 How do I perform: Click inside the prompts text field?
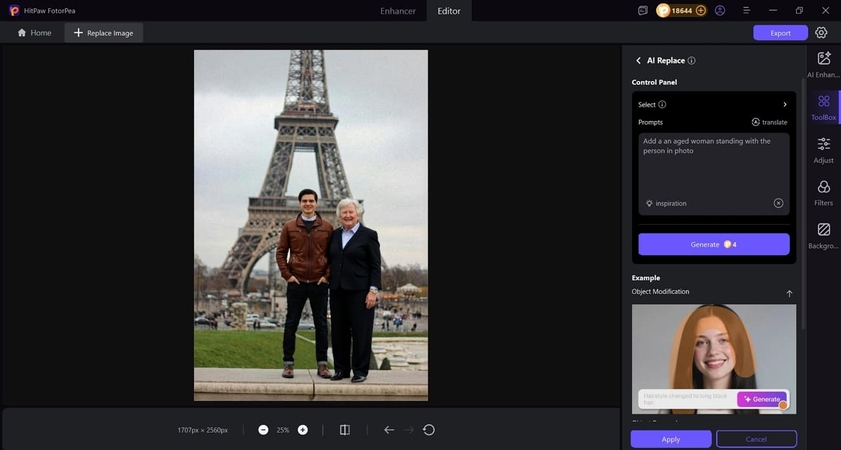click(x=713, y=165)
